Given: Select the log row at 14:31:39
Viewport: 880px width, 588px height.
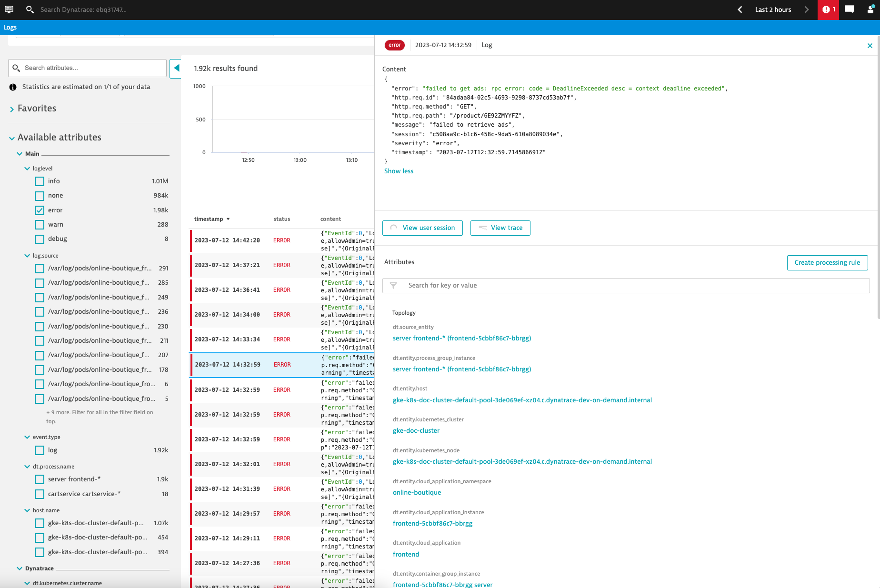Looking at the screenshot, I should click(282, 489).
